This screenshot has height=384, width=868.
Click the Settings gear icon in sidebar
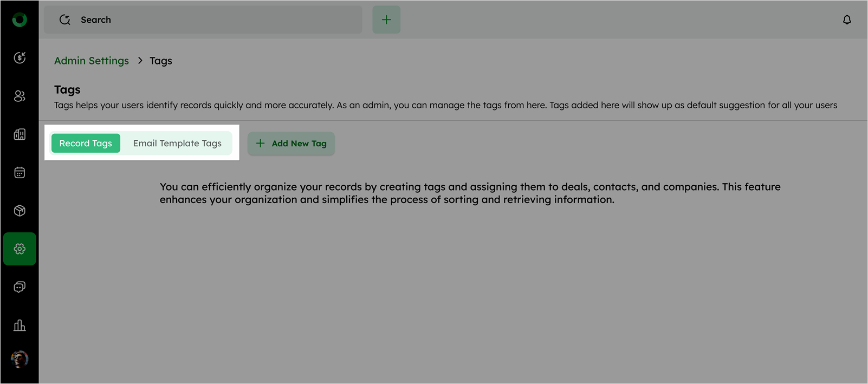(20, 249)
